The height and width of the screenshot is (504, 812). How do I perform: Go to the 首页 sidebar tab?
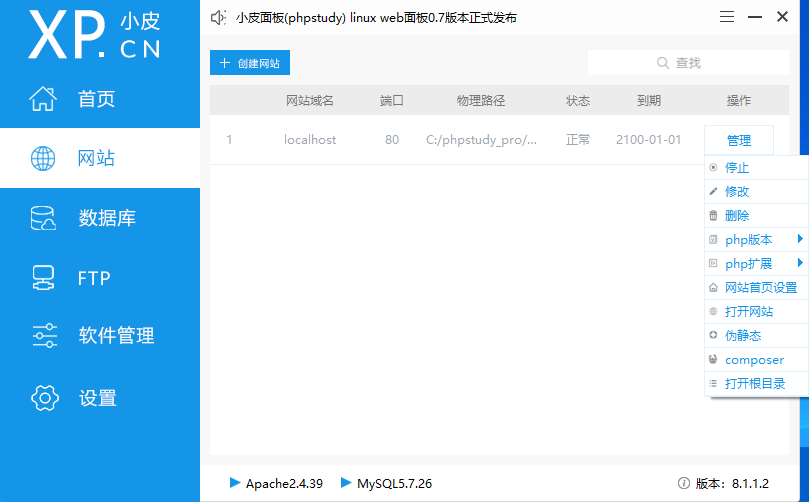pos(100,98)
